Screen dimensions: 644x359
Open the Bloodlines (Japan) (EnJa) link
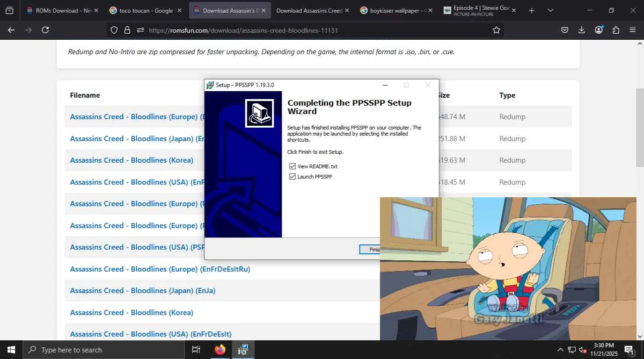[x=143, y=291]
